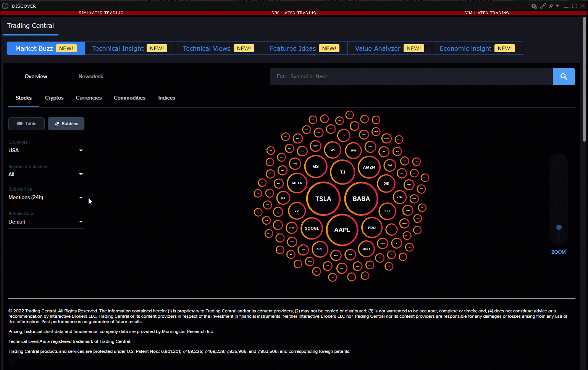Click the vertical scrollbar on the right
Viewport: 588px width, 370px height.
tap(585, 80)
